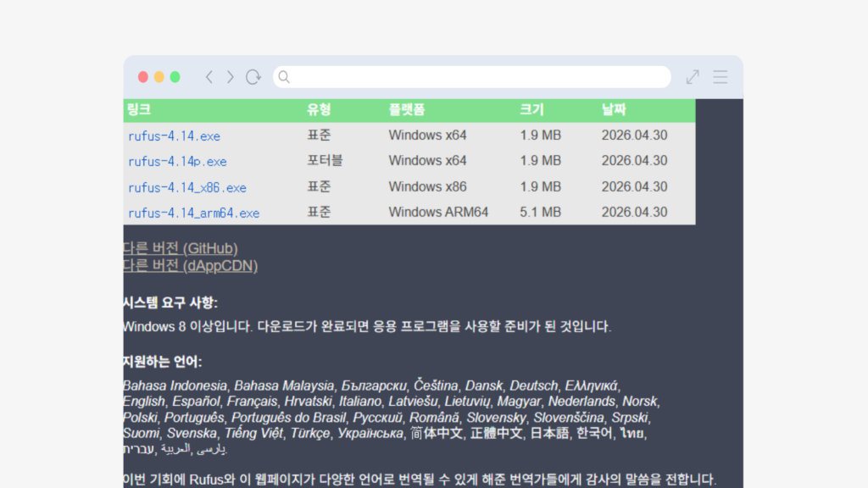Download rufus-4.14.exe
Screen dimensions: 868x488
point(174,136)
